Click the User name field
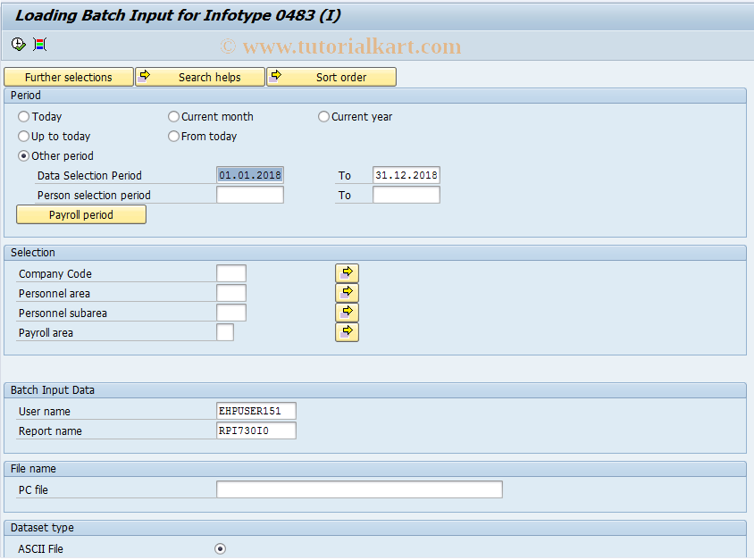Viewport: 754px width, 560px height. pos(256,411)
